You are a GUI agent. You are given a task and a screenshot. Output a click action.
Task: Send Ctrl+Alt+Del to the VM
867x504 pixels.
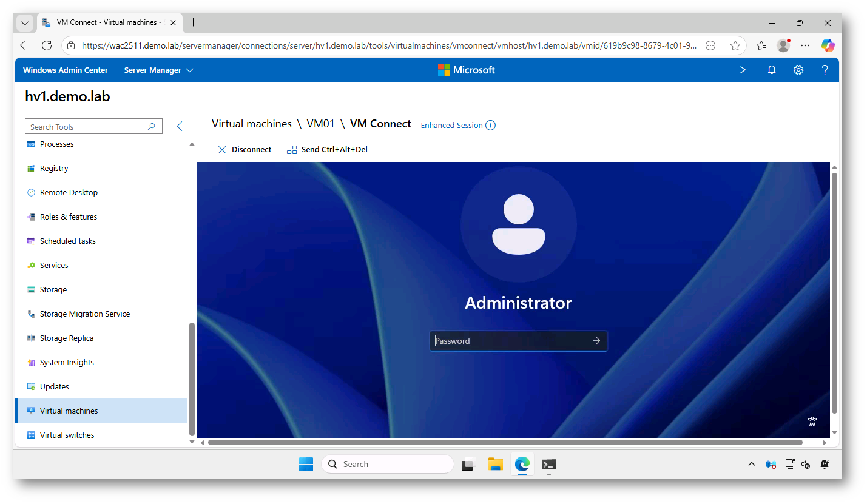click(327, 150)
